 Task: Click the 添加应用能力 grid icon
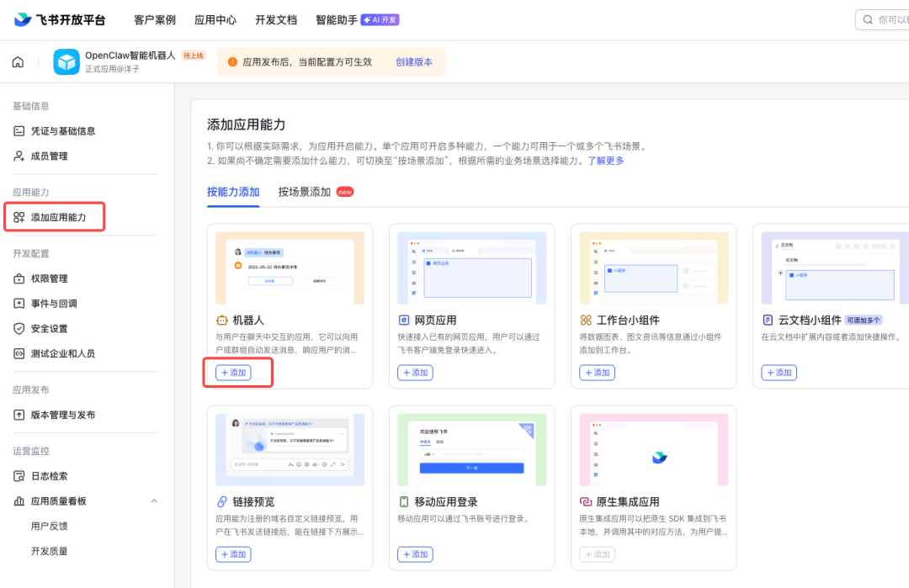tap(19, 217)
